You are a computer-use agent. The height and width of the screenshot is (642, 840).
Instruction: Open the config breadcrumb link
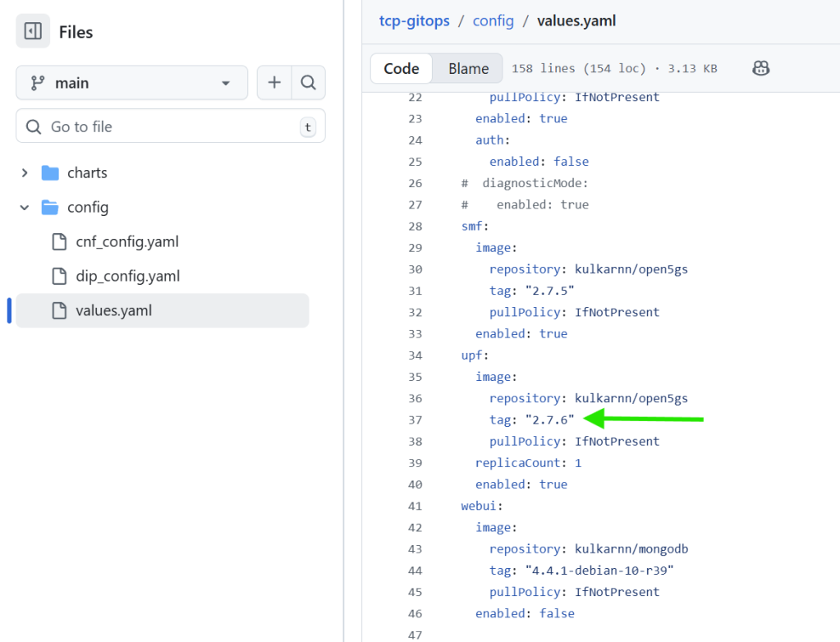[x=493, y=21]
